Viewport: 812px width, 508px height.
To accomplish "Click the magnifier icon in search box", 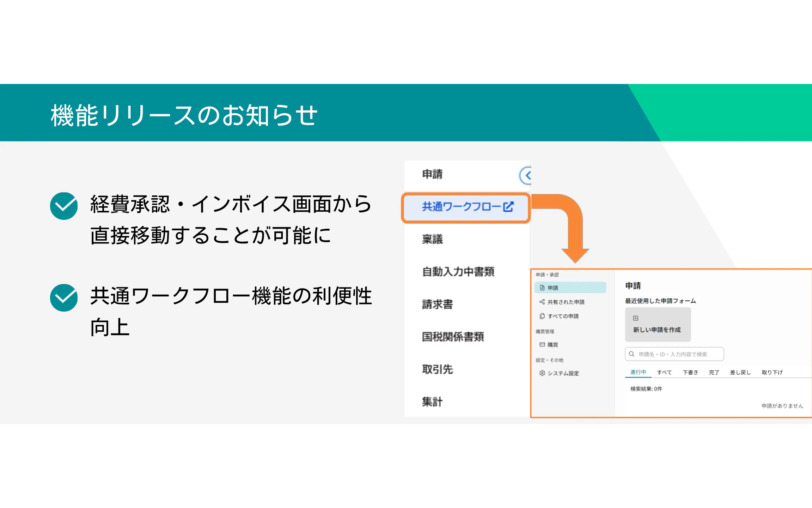I will [x=632, y=354].
